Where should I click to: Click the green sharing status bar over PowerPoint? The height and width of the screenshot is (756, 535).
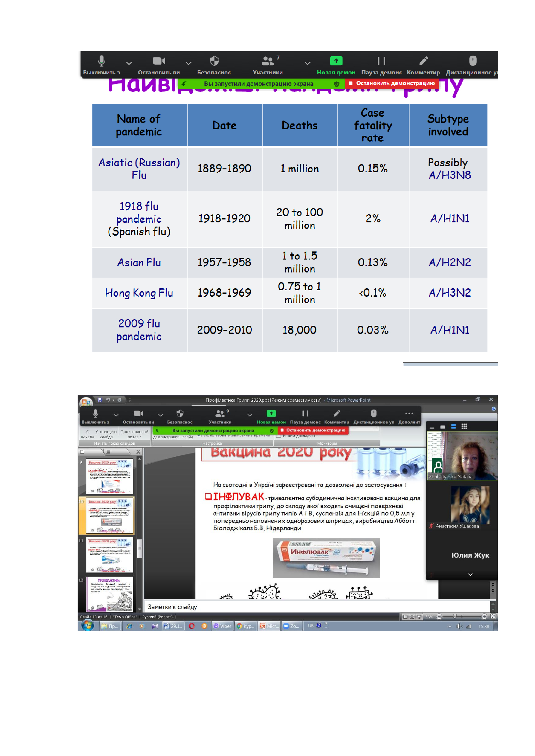[x=215, y=431]
